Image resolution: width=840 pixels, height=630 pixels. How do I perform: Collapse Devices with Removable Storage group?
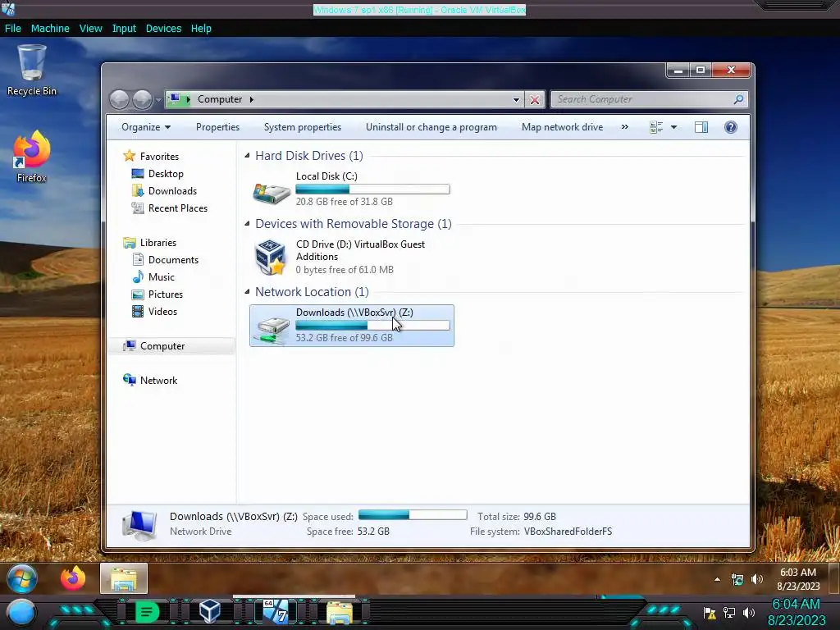click(x=247, y=223)
